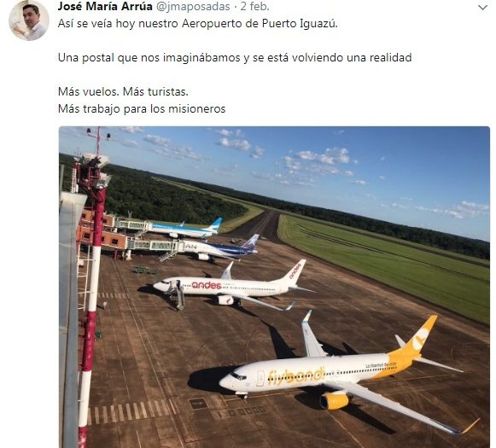Click the José María Arrúa display name
This screenshot has width=496, height=448.
[105, 6]
